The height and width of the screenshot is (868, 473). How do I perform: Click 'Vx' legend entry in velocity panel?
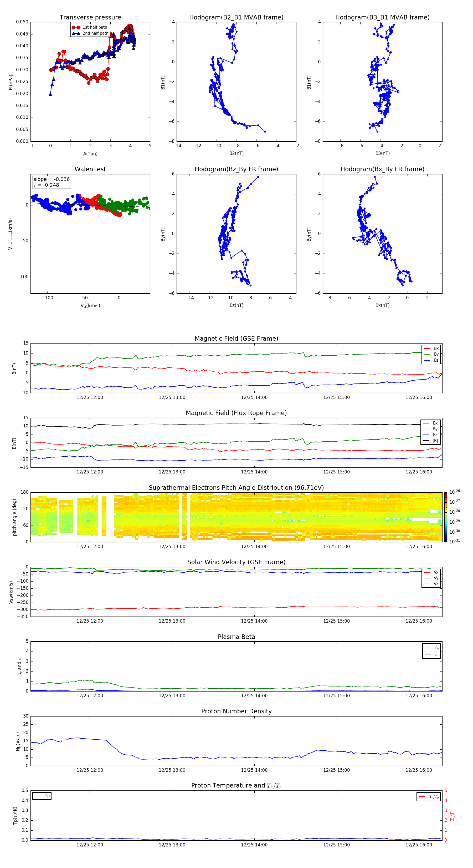tap(431, 572)
